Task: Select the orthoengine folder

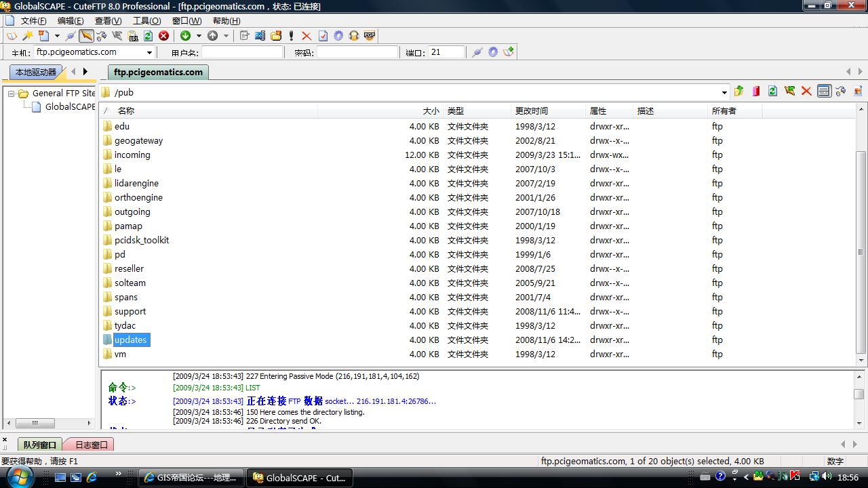Action: (138, 197)
